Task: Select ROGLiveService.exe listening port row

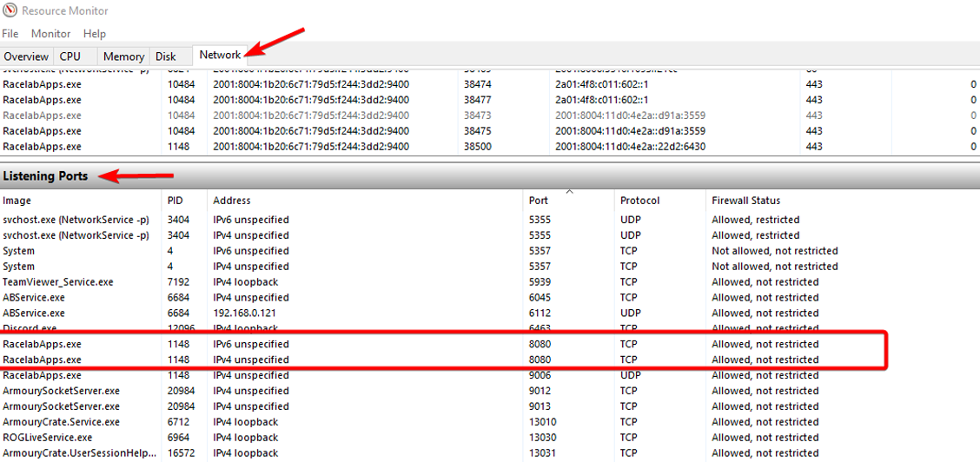Action: pos(48,438)
